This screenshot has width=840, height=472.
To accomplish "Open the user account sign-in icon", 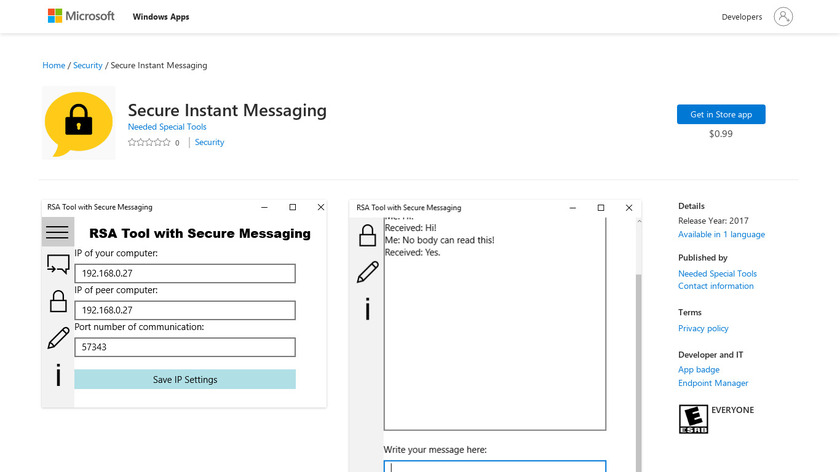I will (783, 17).
